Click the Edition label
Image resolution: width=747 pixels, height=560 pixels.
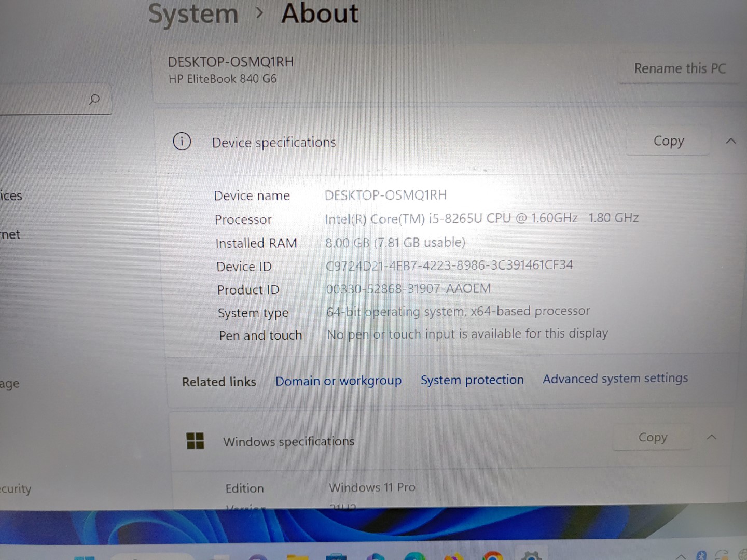coord(244,488)
